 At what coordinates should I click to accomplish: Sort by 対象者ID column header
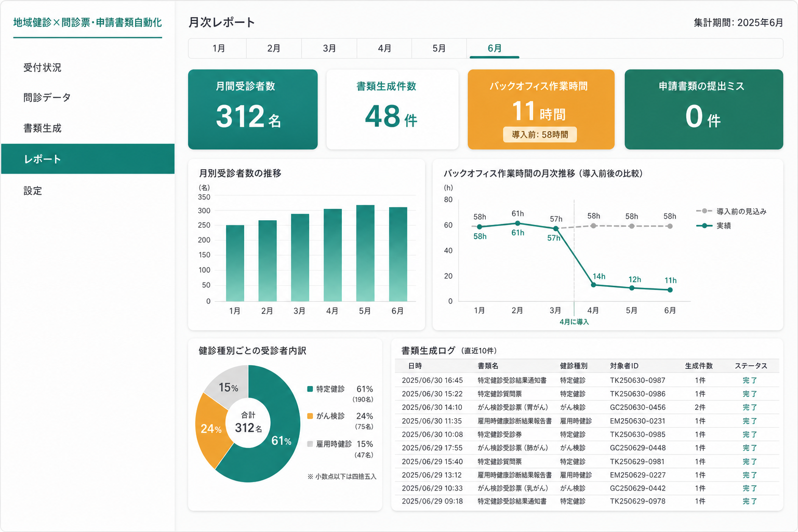(x=624, y=366)
